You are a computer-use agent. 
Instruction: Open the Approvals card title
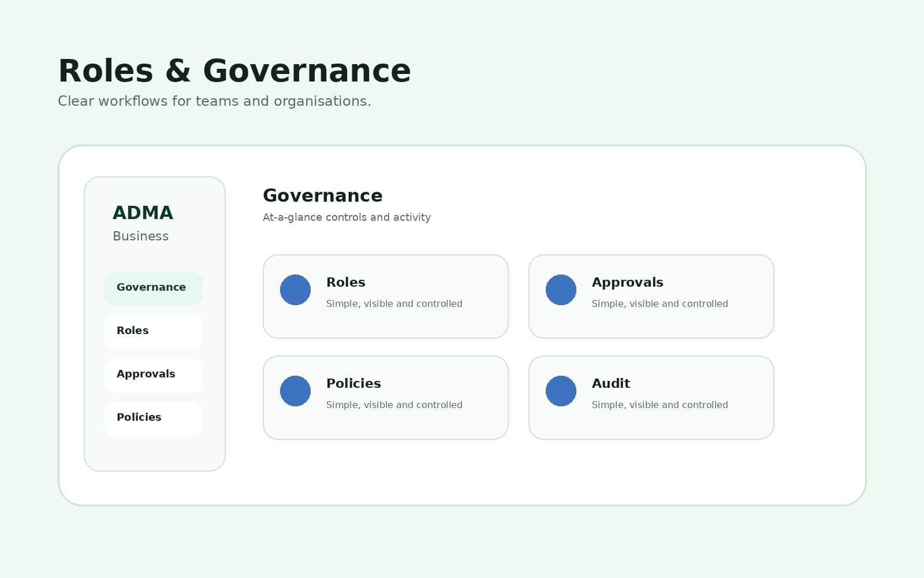(x=627, y=283)
